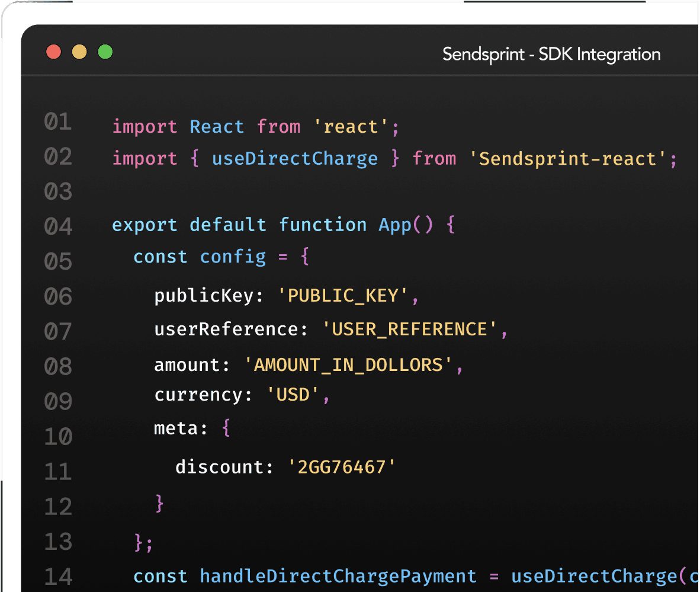Place cursor on App function name
700x592 pixels.
(395, 225)
